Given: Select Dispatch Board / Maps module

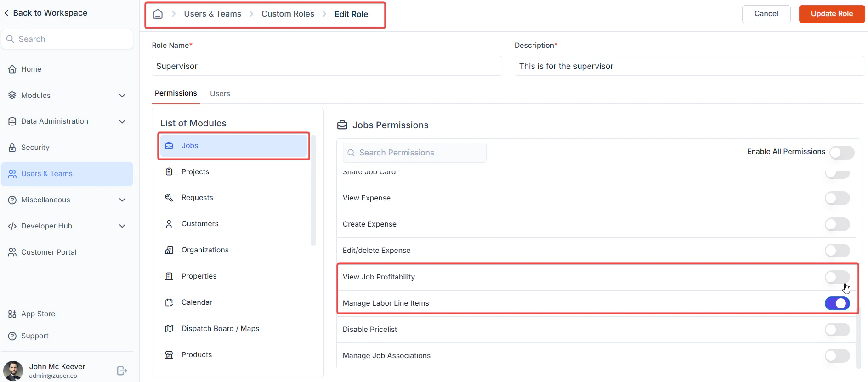Looking at the screenshot, I should (x=233, y=329).
